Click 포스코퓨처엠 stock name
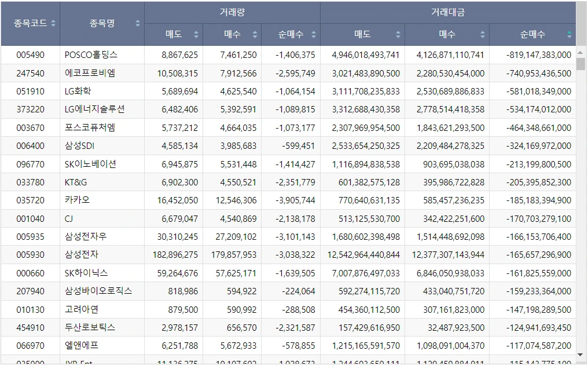This screenshot has height=369, width=588. click(90, 127)
